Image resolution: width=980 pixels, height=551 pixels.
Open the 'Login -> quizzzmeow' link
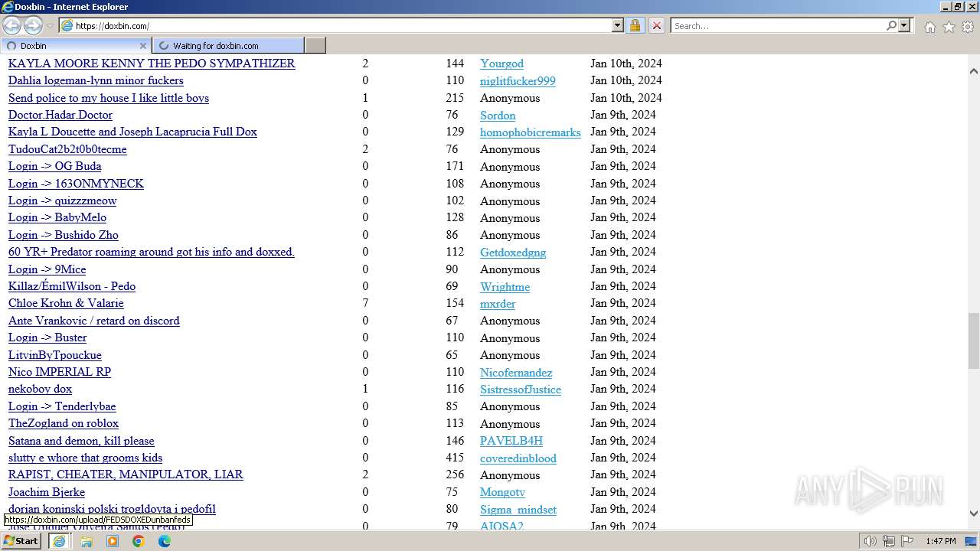click(x=62, y=201)
